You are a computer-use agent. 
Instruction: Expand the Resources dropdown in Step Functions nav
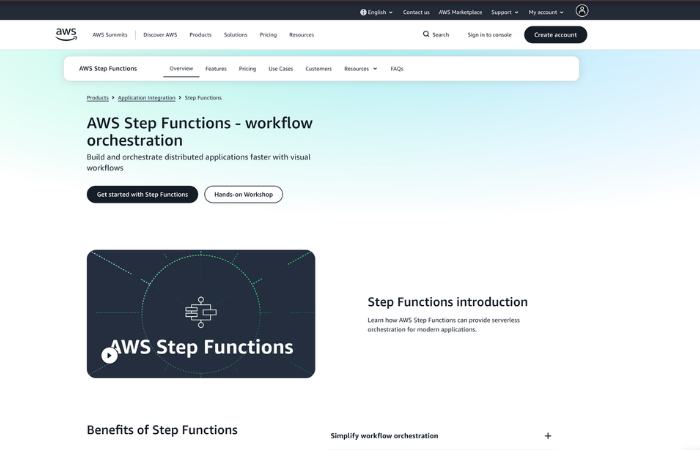point(361,69)
